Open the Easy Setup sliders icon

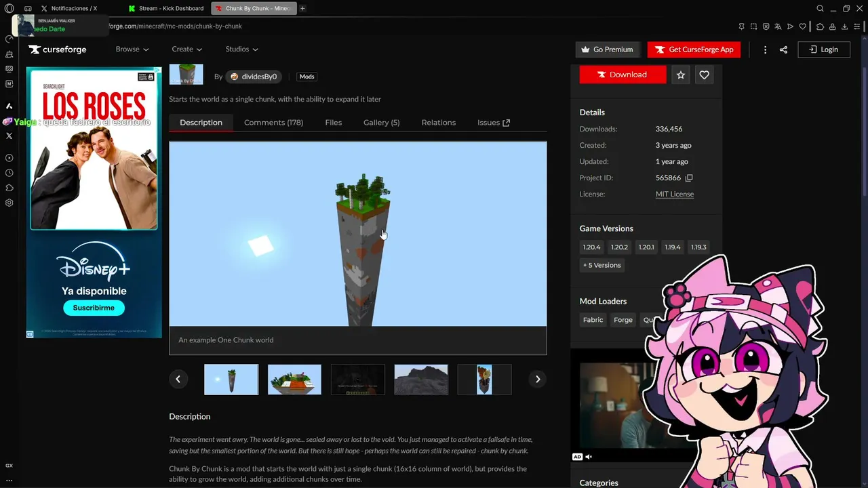(857, 26)
